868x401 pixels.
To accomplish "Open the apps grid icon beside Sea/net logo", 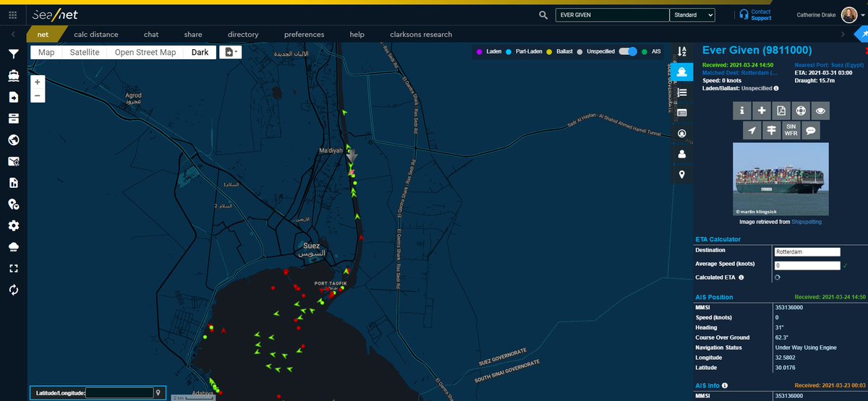I will (x=12, y=14).
